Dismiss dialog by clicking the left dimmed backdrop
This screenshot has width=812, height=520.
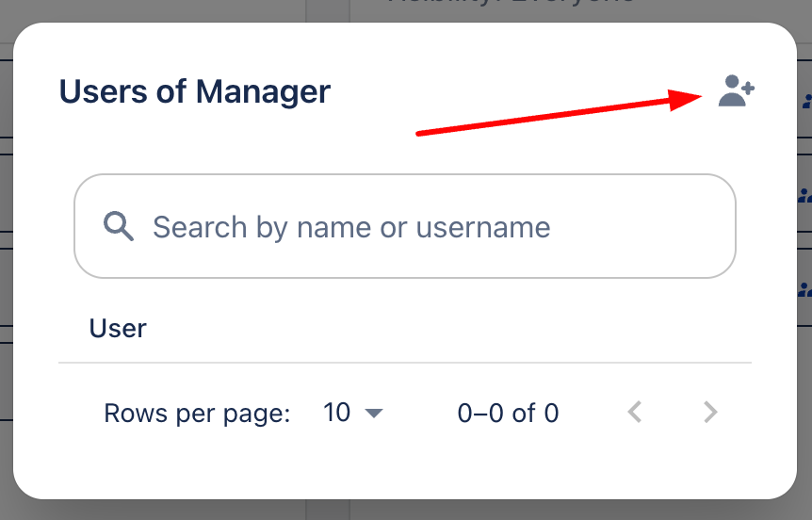(6, 283)
